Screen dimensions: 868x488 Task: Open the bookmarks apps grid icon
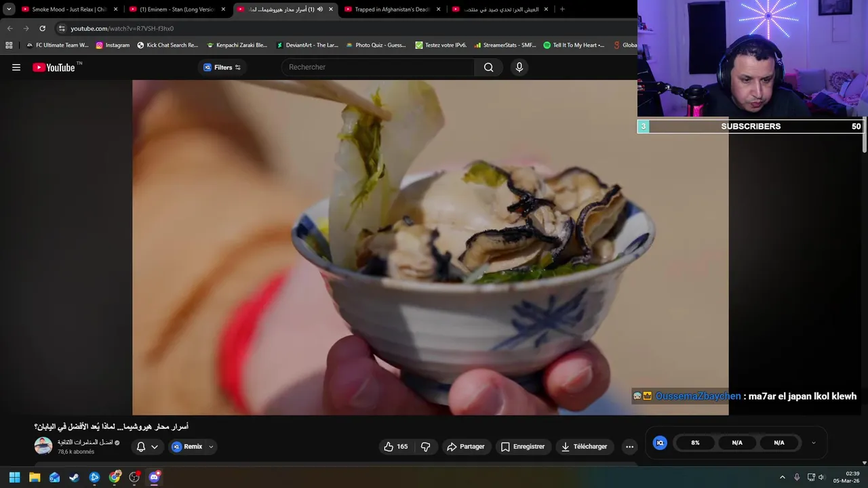click(x=9, y=45)
